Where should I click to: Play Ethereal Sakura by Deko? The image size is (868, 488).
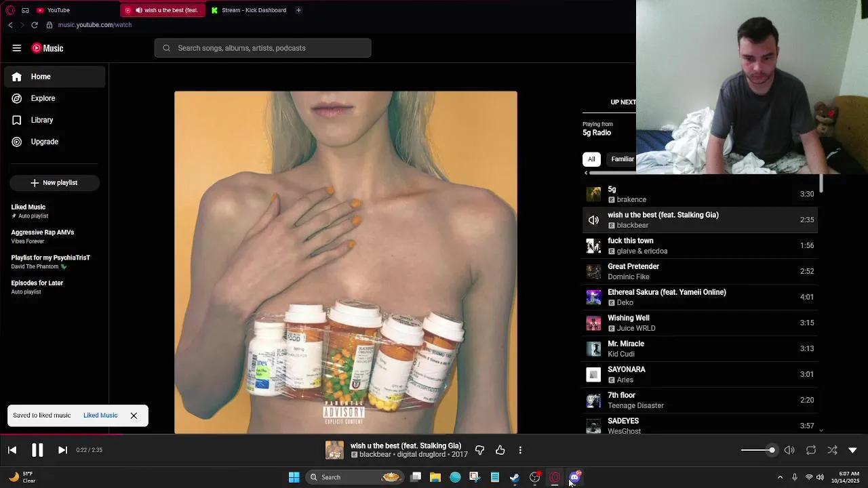pyautogui.click(x=700, y=297)
